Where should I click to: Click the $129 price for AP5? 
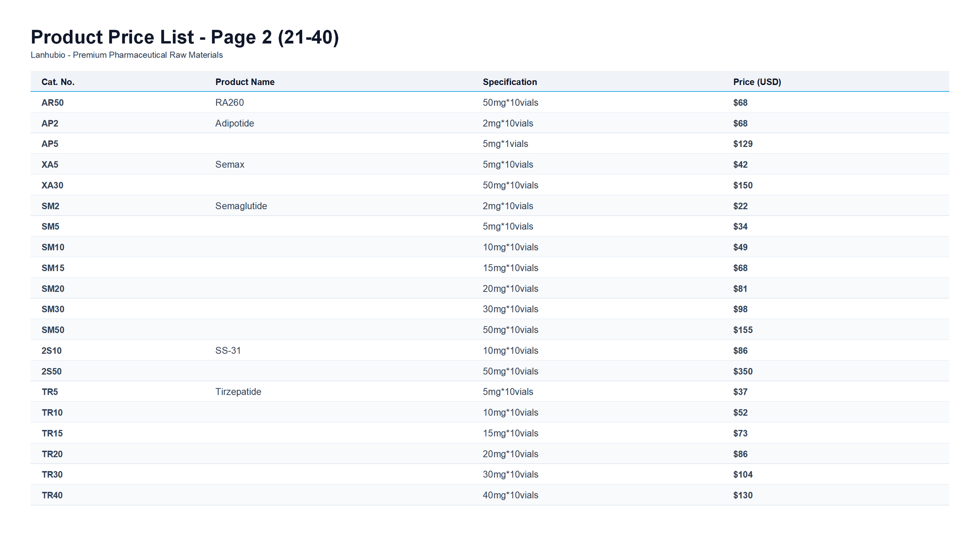tap(742, 144)
